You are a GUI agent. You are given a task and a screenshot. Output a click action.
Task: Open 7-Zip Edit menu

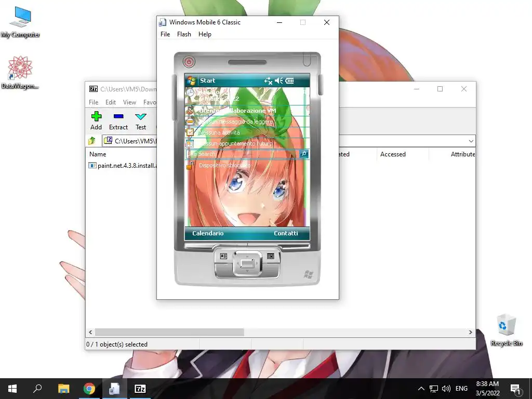click(111, 102)
